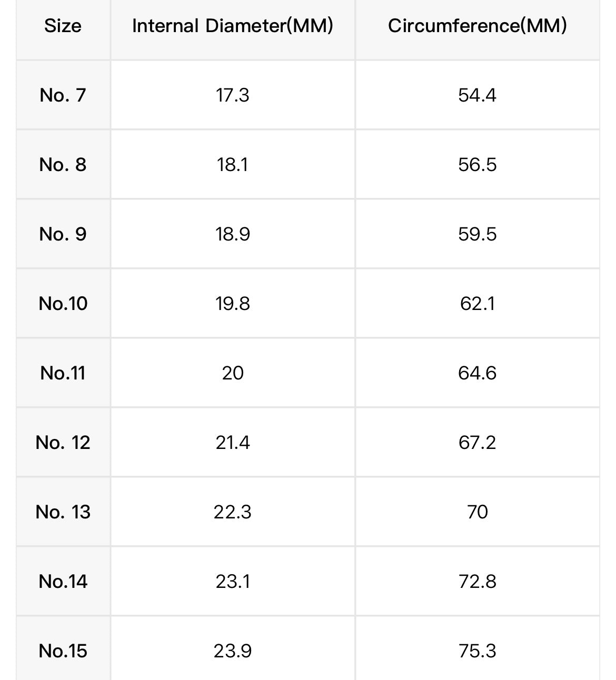Select the No. 13 size cell
The height and width of the screenshot is (680, 616).
[x=63, y=512]
